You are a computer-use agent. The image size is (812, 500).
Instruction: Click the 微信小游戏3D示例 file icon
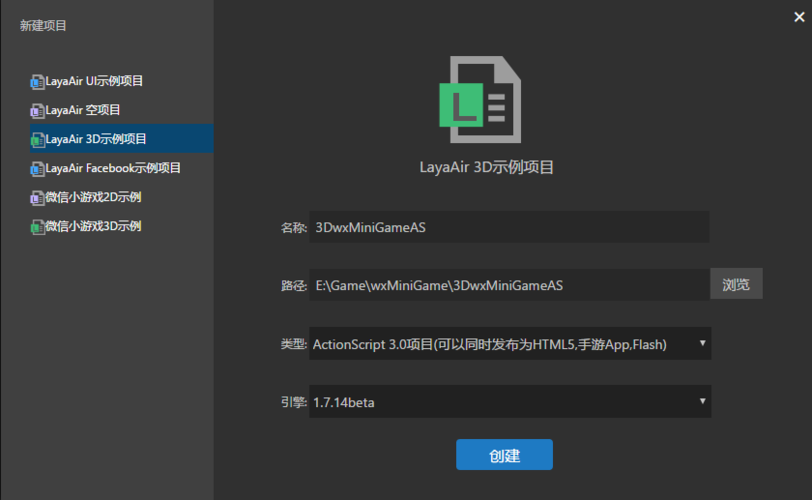[37, 227]
